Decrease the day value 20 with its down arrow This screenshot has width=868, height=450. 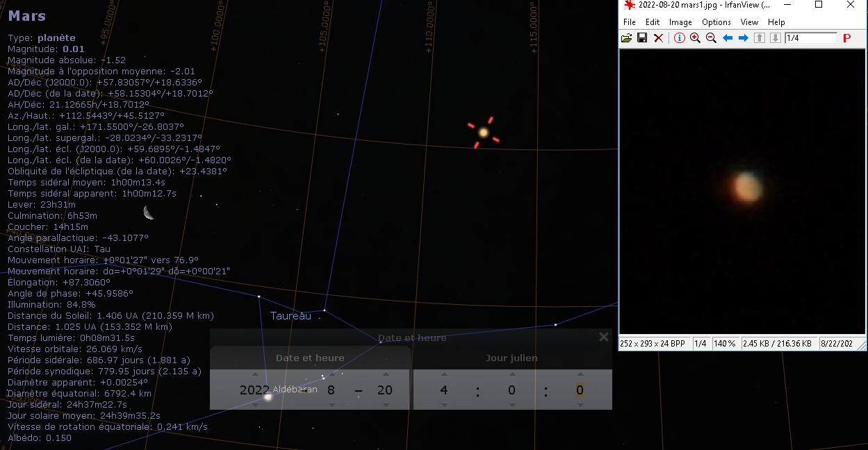click(x=384, y=404)
